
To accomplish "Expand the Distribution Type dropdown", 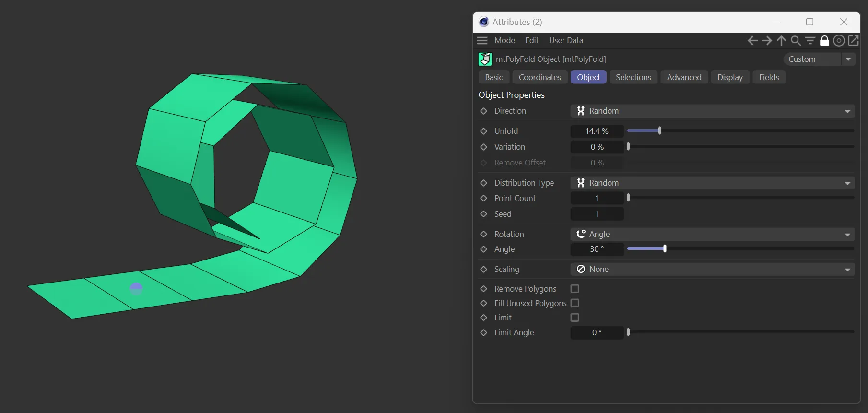I will tap(712, 183).
